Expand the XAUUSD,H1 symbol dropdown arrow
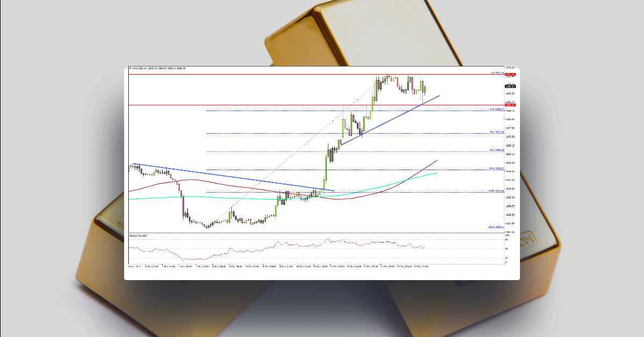The image size is (644, 337). click(130, 68)
